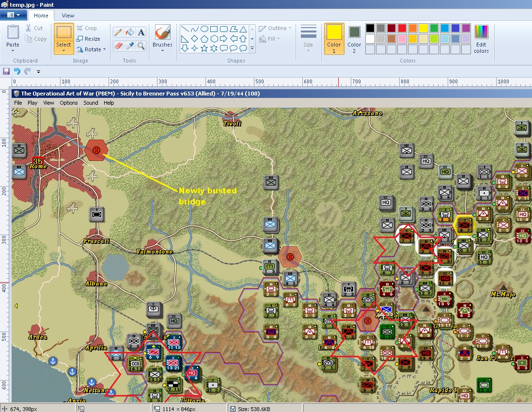
Task: Activate Color 2 background selector
Action: [354, 39]
